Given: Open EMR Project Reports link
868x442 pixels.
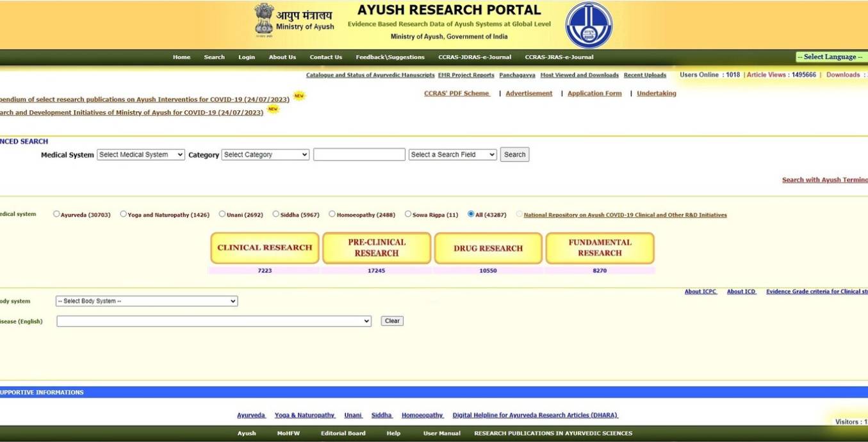Looking at the screenshot, I should (466, 75).
